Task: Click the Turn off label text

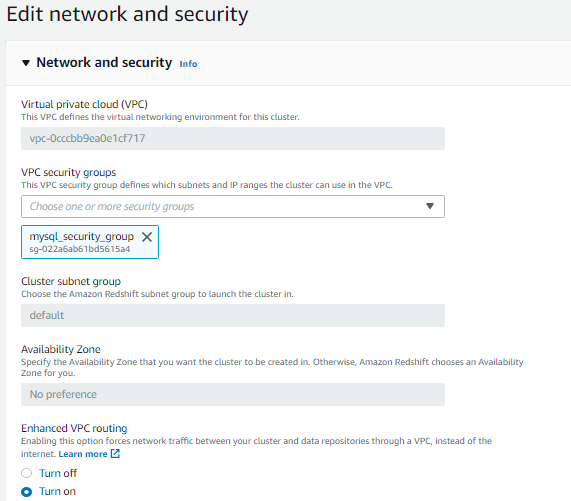Action: coord(58,473)
